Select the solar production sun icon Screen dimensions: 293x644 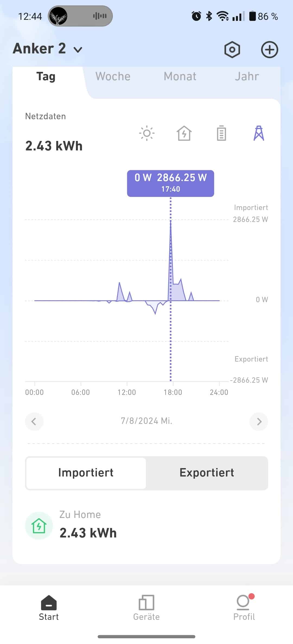(x=147, y=133)
